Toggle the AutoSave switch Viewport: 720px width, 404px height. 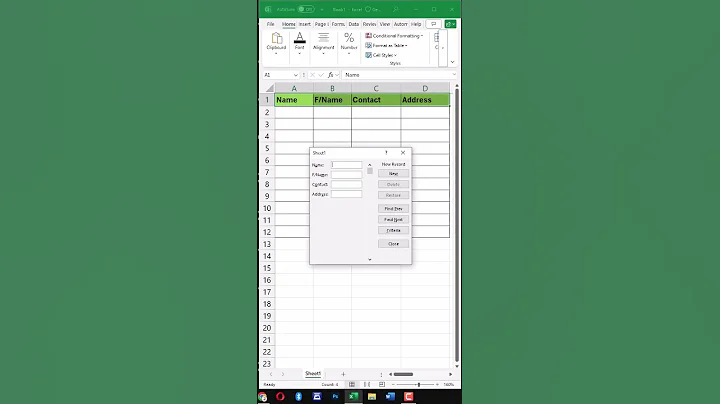(x=306, y=9)
